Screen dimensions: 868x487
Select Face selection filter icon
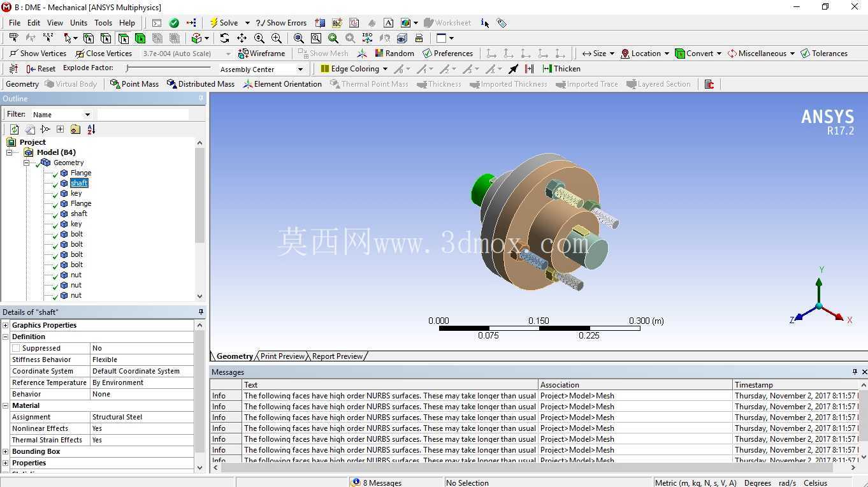(x=123, y=38)
